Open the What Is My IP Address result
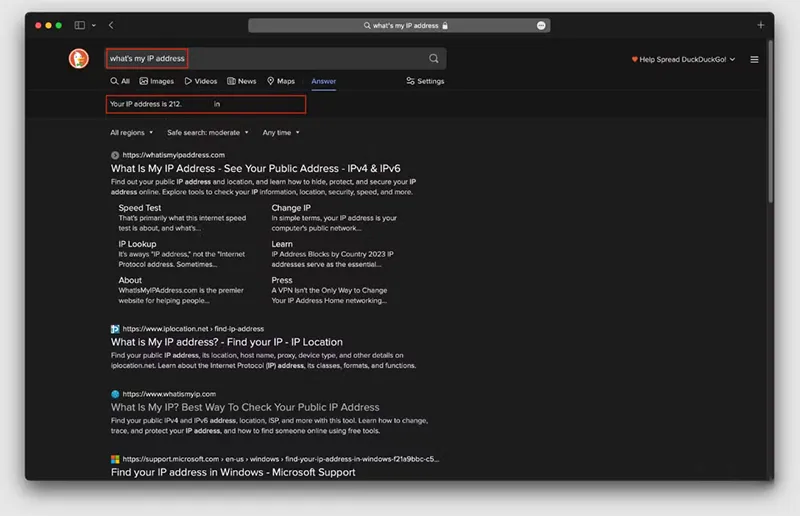 pyautogui.click(x=255, y=169)
